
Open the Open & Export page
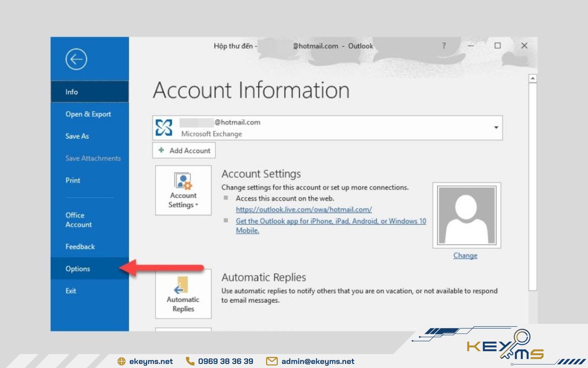pos(90,114)
